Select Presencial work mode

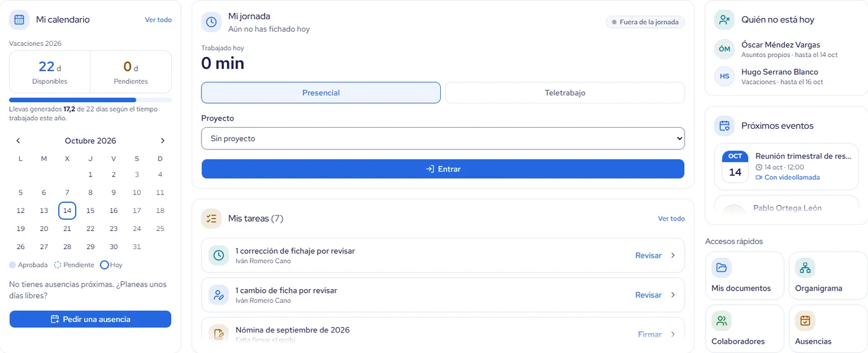(321, 92)
